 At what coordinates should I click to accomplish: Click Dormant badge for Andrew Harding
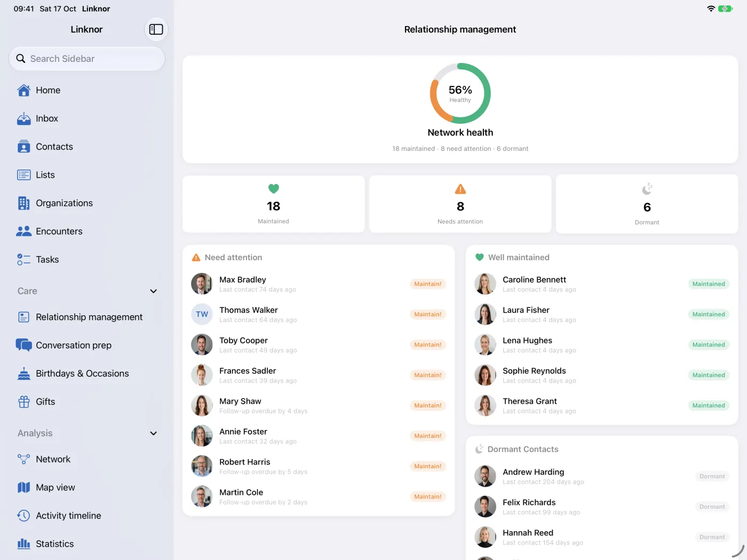point(712,476)
